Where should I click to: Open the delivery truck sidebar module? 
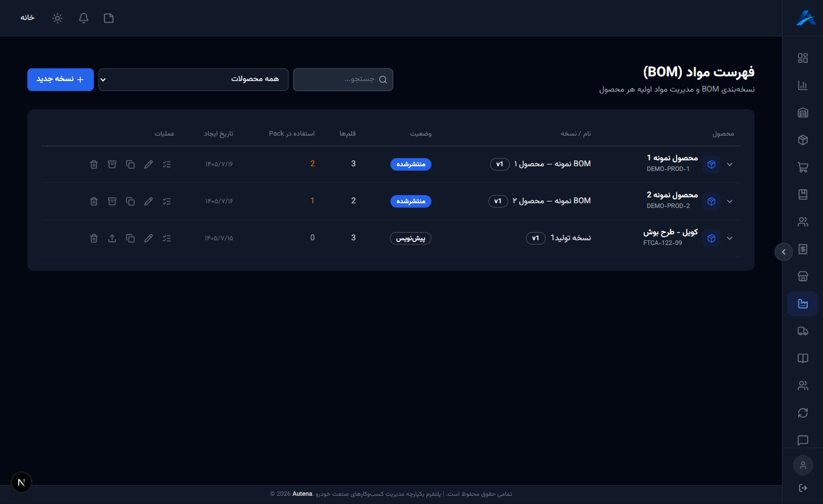click(x=802, y=331)
